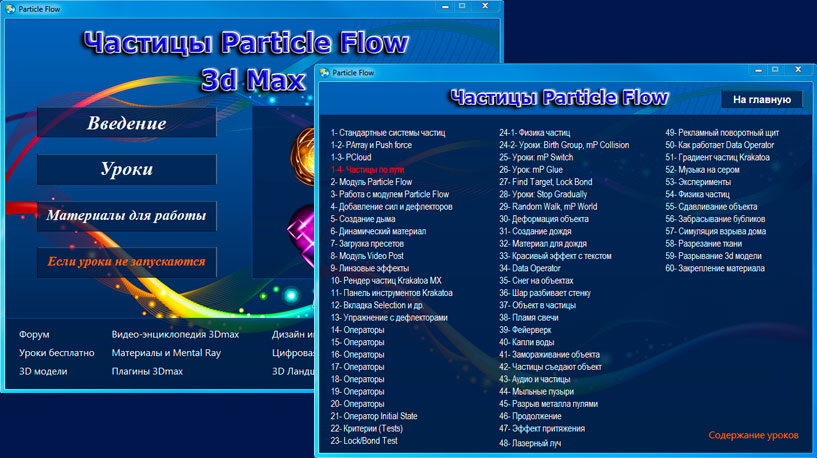
Task: Close the back main window
Action: pos(485,6)
